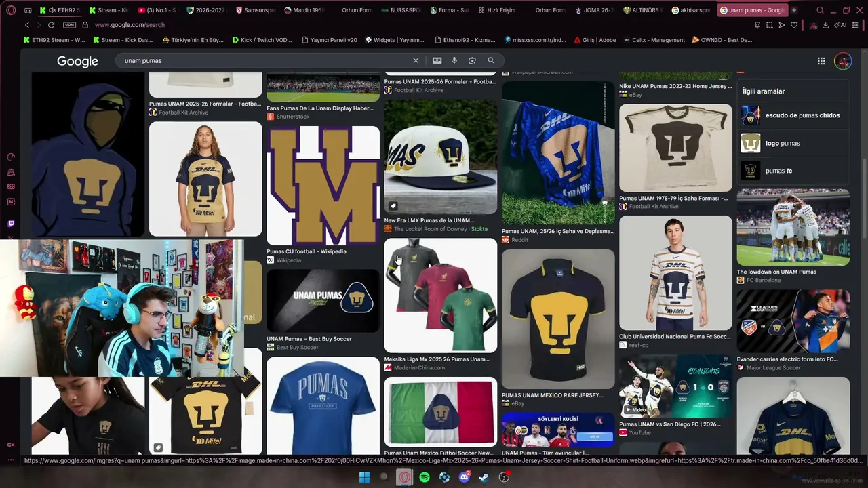Switch to the 'Hızlı Erişim' tab

click(x=497, y=10)
